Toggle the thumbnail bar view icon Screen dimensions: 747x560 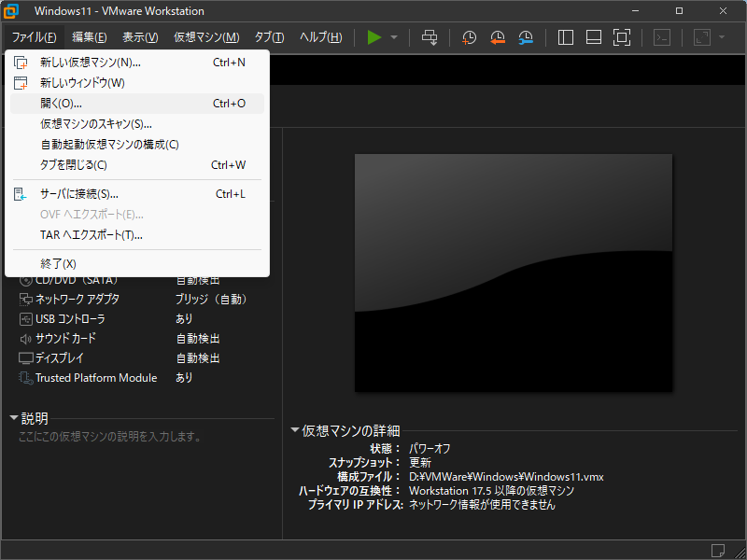[594, 37]
